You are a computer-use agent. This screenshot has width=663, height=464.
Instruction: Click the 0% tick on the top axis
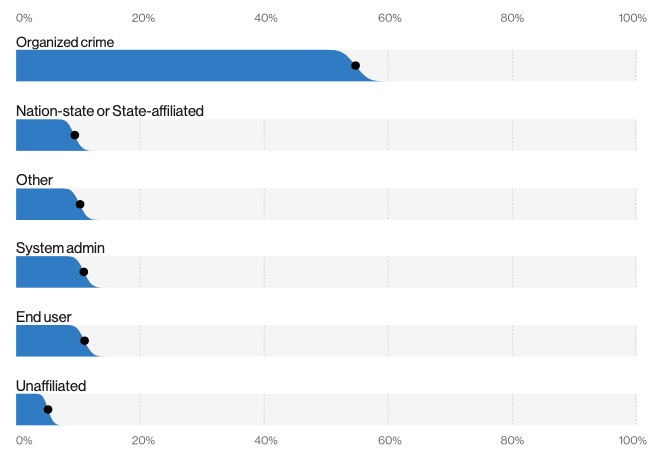coord(24,17)
